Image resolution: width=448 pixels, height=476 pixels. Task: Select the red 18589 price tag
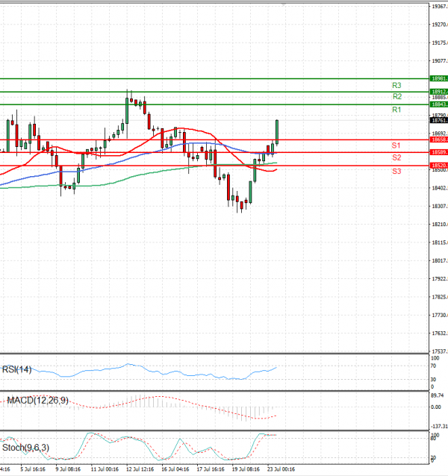point(439,152)
